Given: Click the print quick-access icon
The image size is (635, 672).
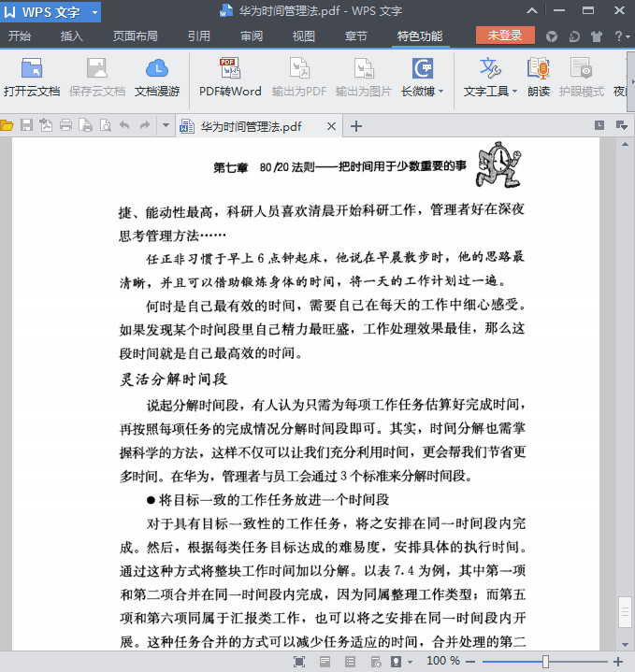Looking at the screenshot, I should pos(65,125).
